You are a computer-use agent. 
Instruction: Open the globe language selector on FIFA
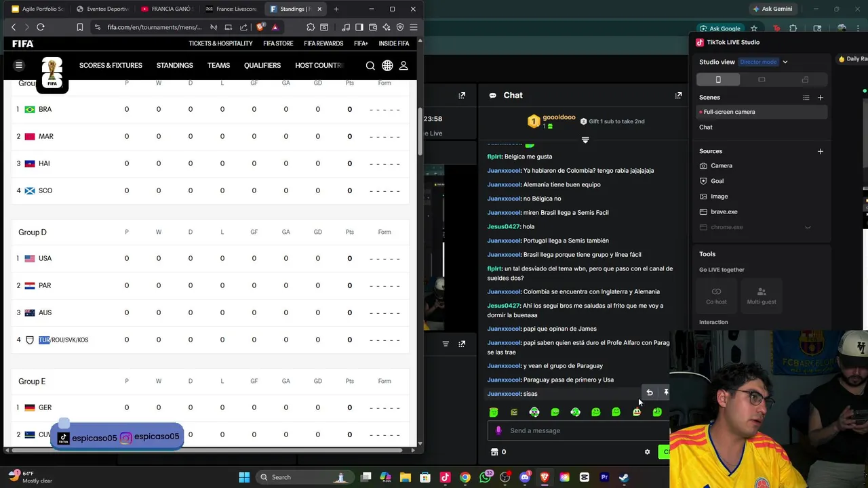pos(387,66)
